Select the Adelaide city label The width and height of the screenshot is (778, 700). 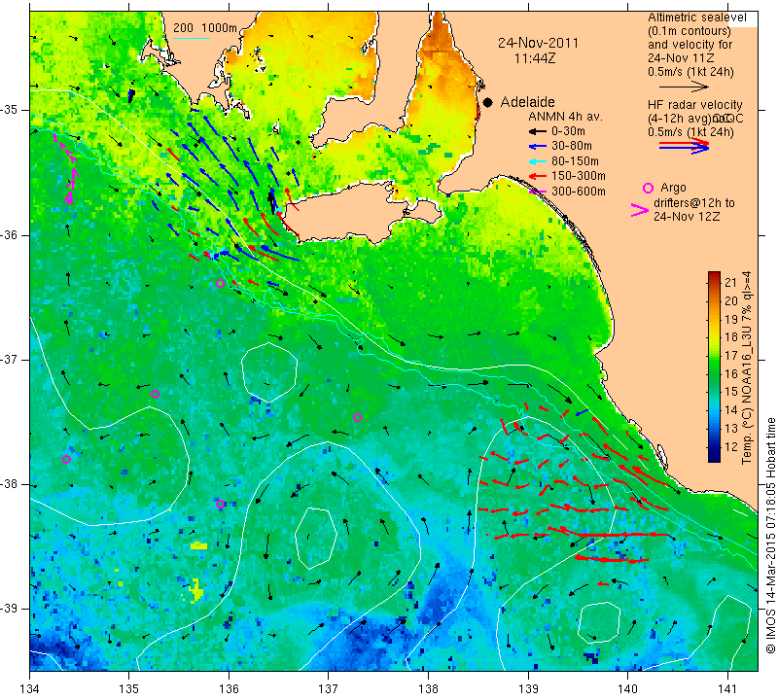tap(527, 102)
